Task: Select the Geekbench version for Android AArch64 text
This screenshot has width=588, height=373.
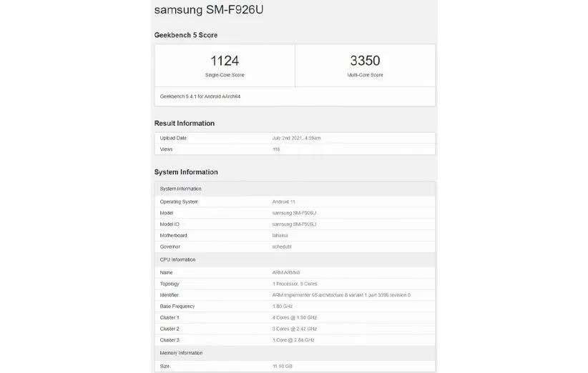Action: click(x=200, y=96)
